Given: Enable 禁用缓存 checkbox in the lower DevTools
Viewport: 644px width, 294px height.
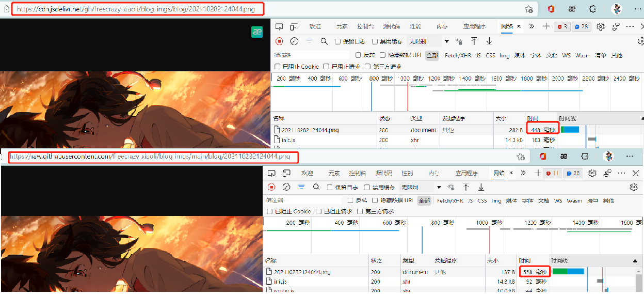Looking at the screenshot, I should [x=367, y=187].
